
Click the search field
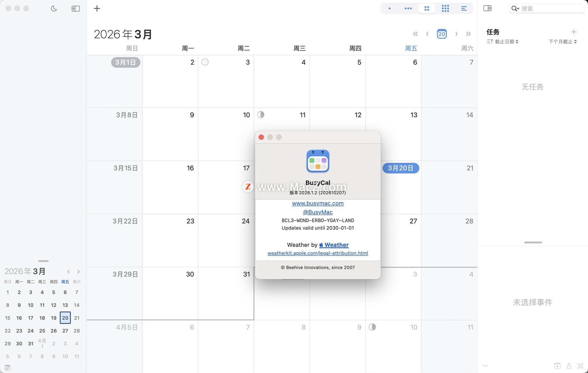548,9
